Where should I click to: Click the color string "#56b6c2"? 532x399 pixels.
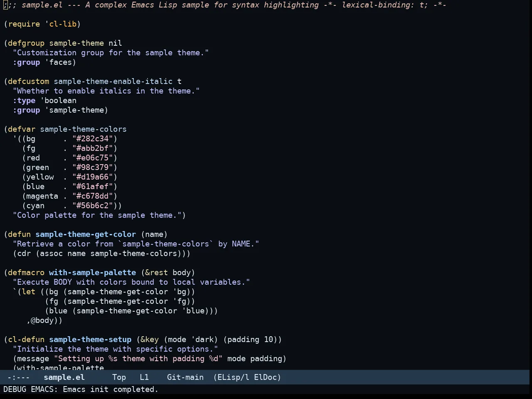point(93,206)
